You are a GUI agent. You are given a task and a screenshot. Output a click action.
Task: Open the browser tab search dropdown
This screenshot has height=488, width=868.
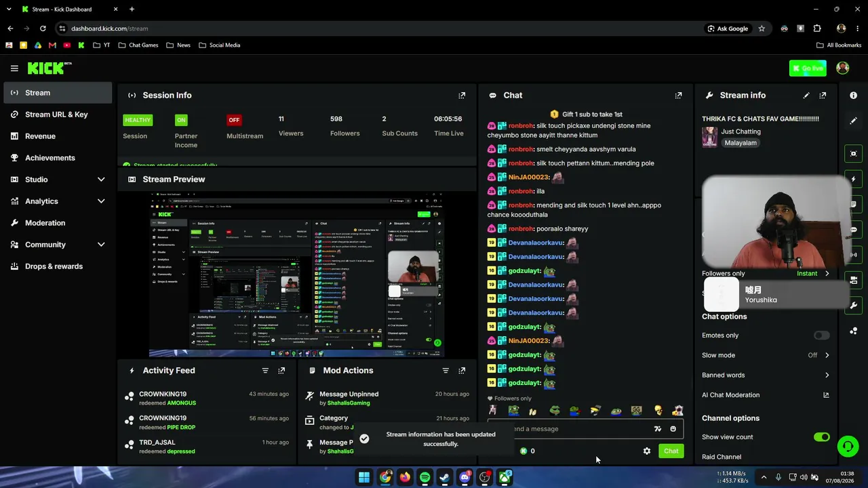9,9
